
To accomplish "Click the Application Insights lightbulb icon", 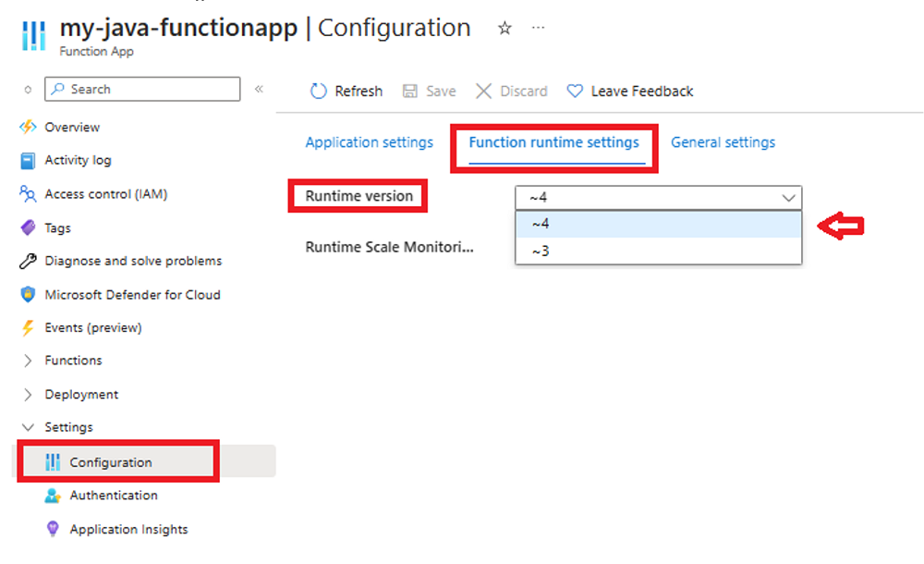I will (53, 529).
